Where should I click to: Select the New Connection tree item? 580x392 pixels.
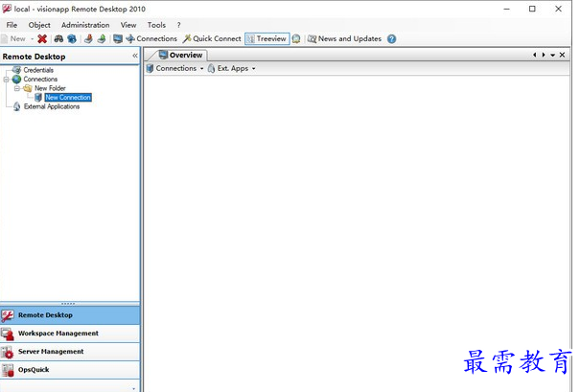68,97
